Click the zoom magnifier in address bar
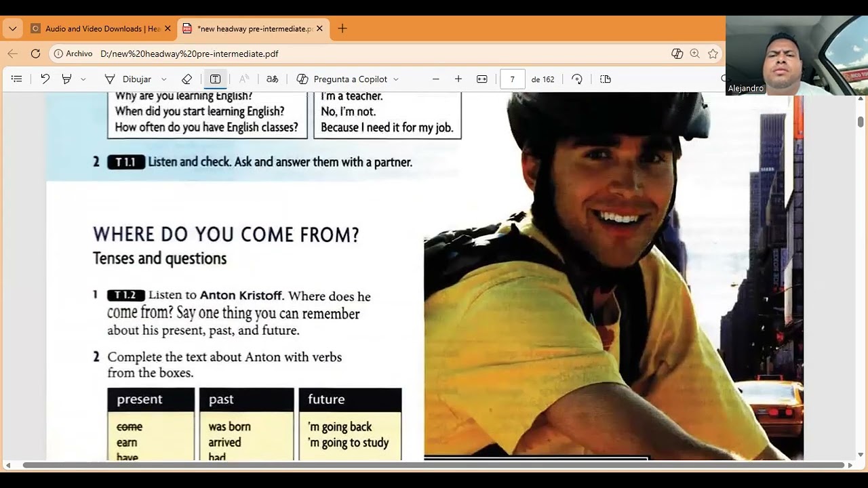The image size is (868, 488). (694, 54)
